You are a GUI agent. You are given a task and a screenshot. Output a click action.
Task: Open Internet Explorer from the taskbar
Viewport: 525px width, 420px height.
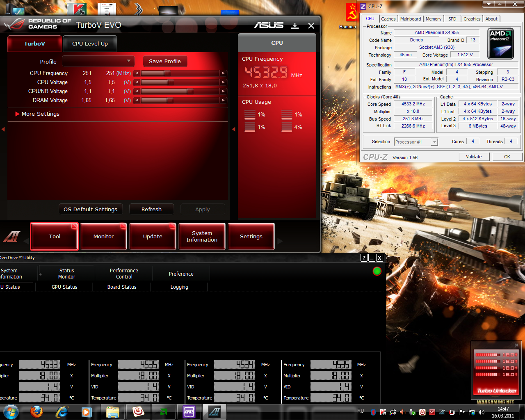click(62, 411)
